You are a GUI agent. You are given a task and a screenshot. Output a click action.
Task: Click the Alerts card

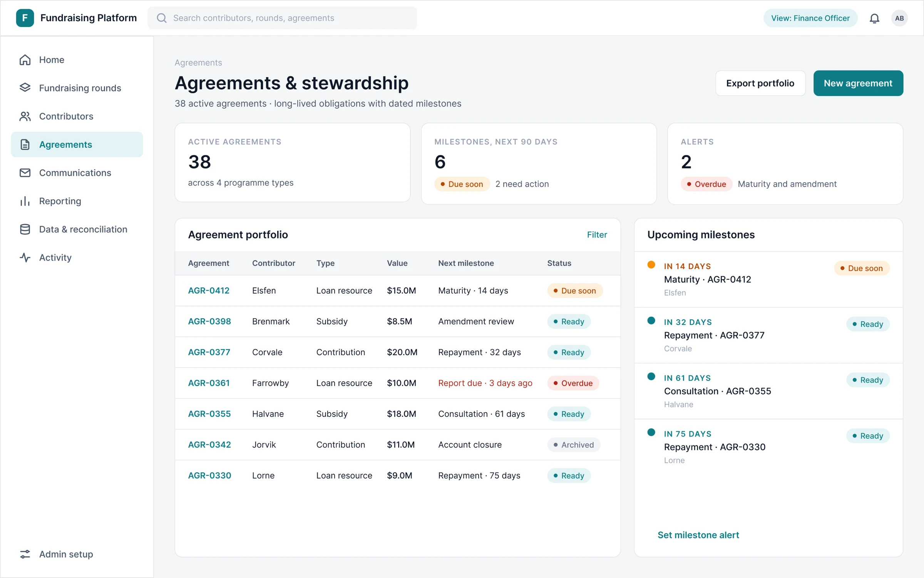click(x=785, y=164)
